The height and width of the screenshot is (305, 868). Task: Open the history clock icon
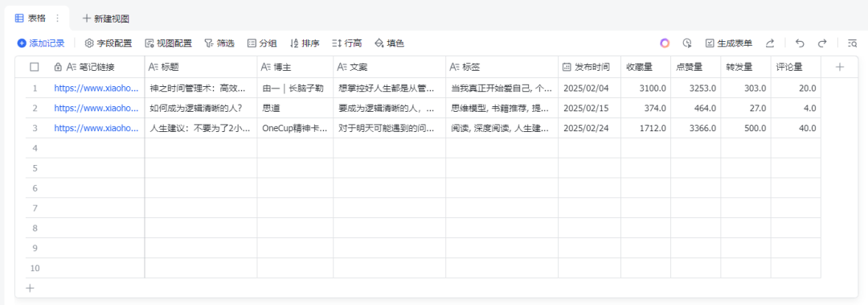click(x=687, y=43)
